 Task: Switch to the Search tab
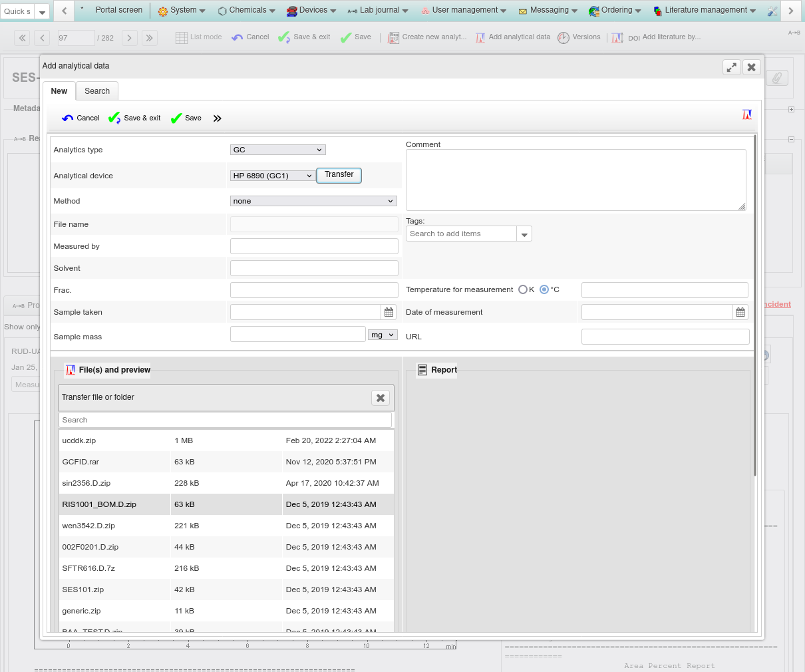pyautogui.click(x=97, y=91)
